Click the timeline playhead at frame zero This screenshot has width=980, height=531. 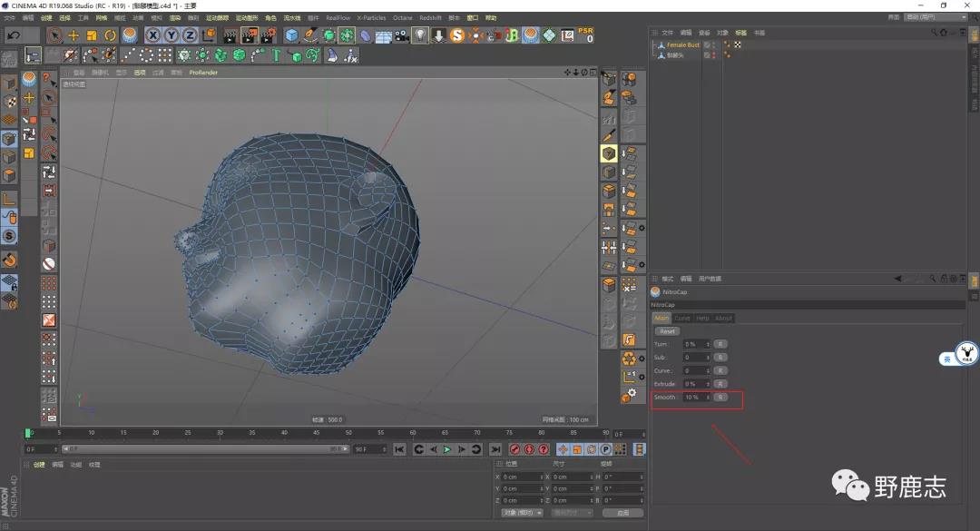pyautogui.click(x=28, y=433)
